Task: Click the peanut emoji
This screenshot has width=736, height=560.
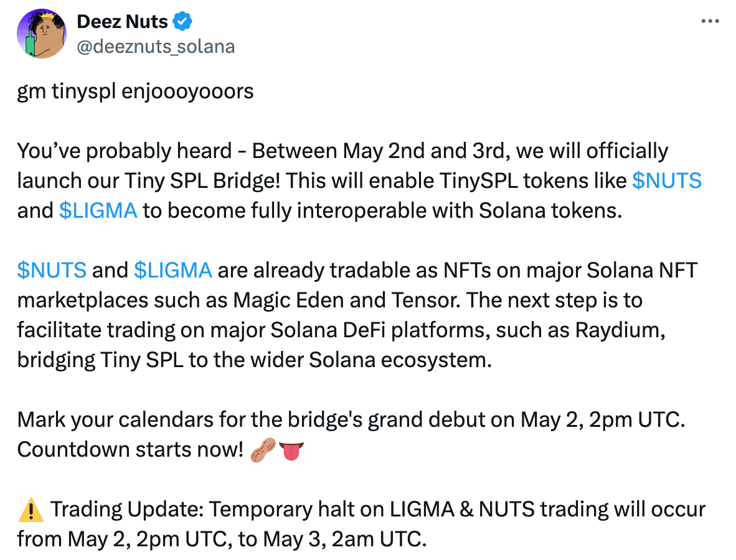Action: coord(262,450)
